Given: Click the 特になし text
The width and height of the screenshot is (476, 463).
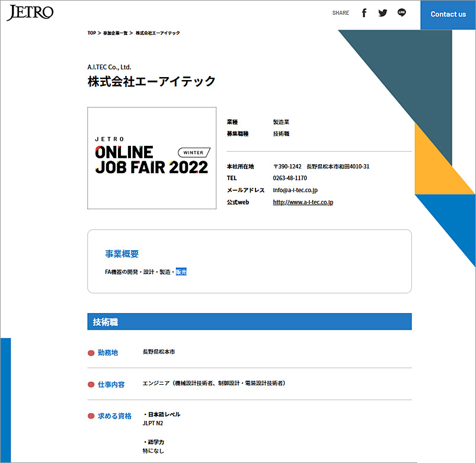Looking at the screenshot, I should [x=154, y=451].
